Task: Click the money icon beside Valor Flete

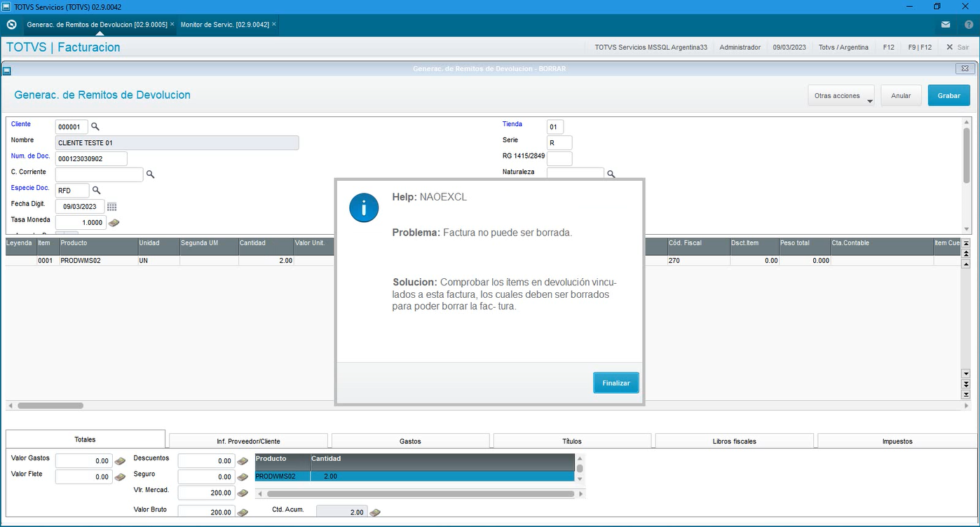Action: click(120, 477)
